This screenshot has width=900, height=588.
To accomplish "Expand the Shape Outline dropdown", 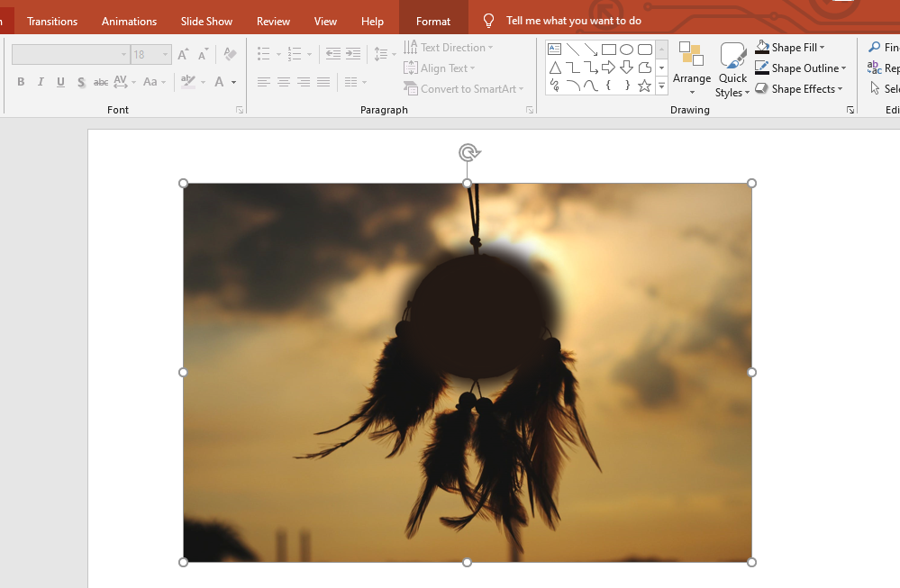I will 843,68.
